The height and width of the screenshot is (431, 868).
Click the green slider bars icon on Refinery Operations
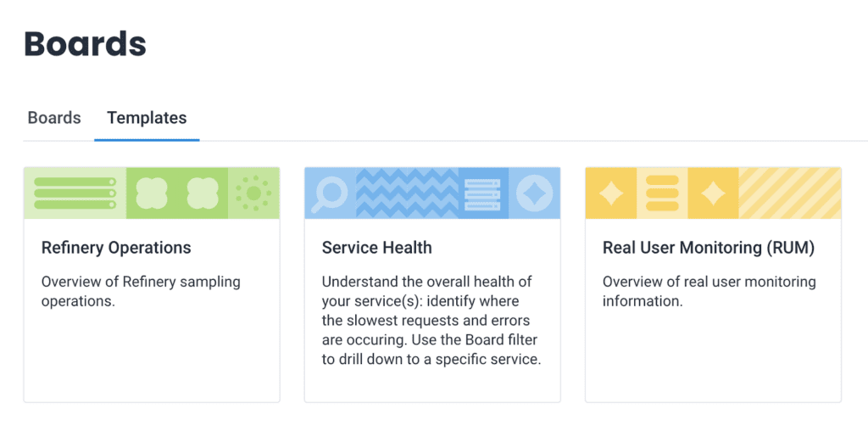[75, 193]
